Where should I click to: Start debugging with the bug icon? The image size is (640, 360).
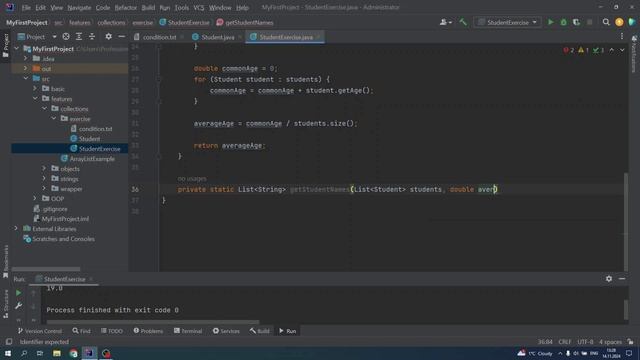pyautogui.click(x=564, y=22)
